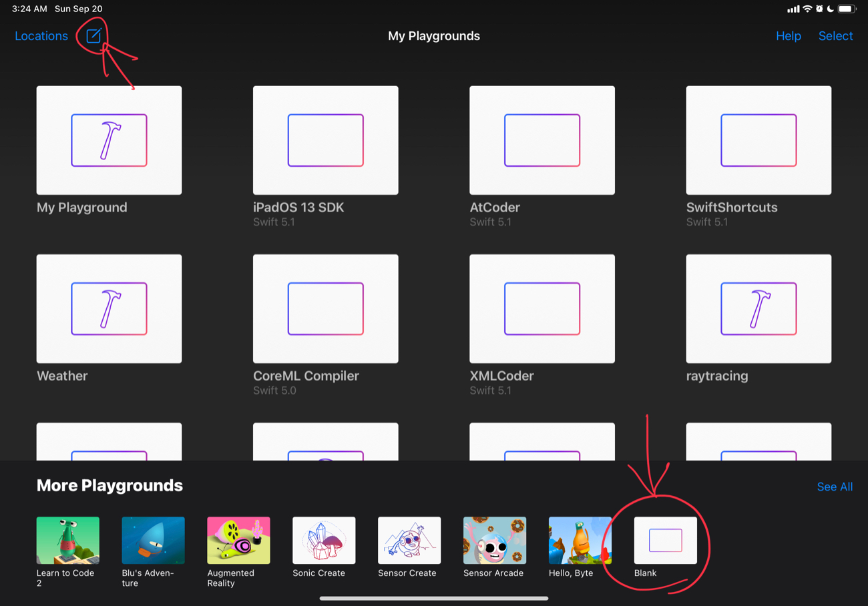Screen dimensions: 868x606
Task: Open the iPadOS 13 SDK playground
Action: point(325,140)
